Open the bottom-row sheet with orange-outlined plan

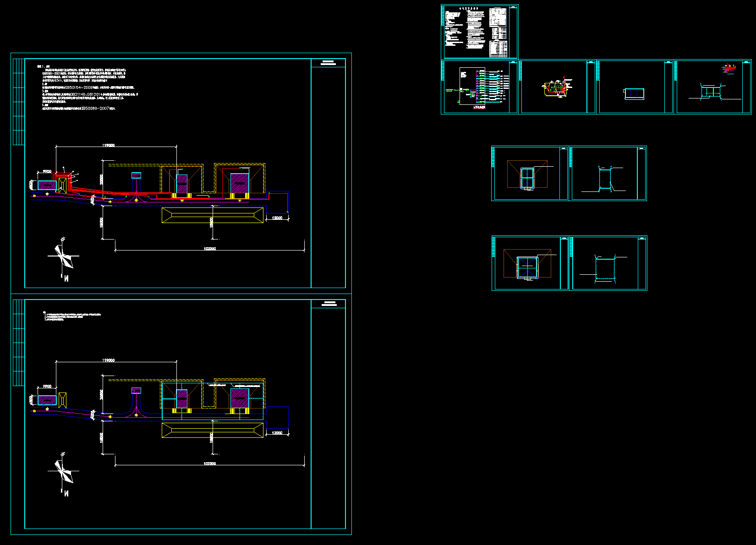tap(530, 263)
